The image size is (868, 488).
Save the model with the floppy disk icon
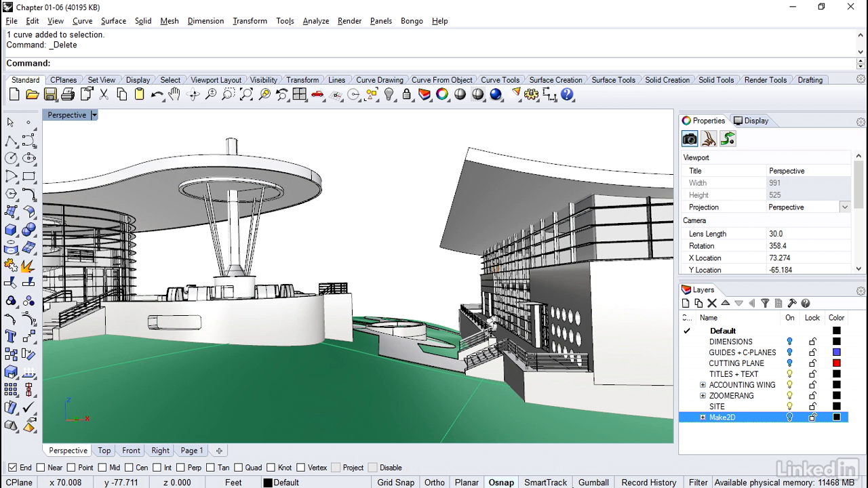(x=50, y=95)
